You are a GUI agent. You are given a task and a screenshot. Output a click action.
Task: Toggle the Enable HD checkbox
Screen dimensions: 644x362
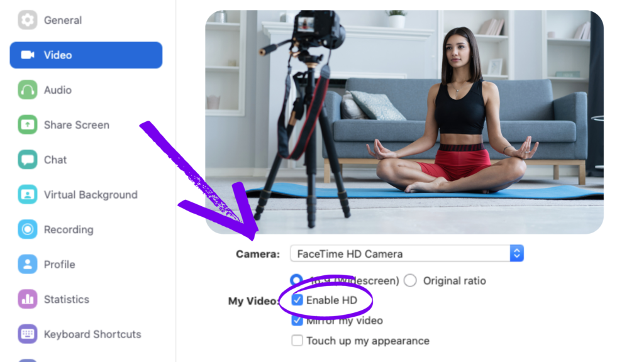pos(297,300)
